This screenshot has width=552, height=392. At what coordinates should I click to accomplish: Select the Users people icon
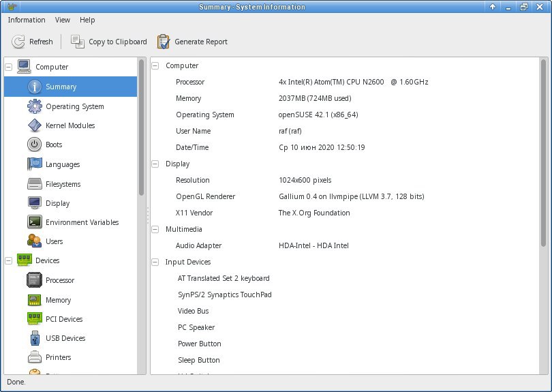[x=35, y=241]
